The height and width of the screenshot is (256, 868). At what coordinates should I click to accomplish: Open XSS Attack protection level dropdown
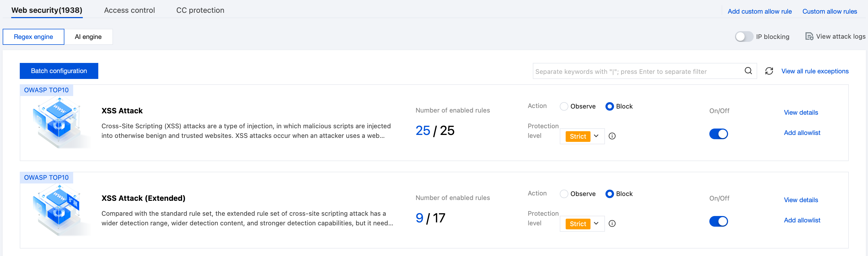[582, 136]
